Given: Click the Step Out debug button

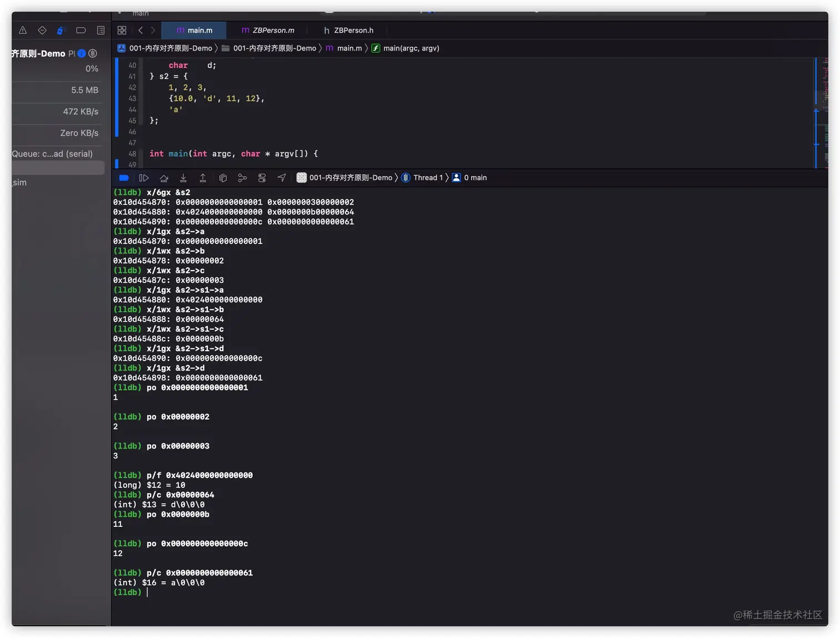Looking at the screenshot, I should (203, 178).
